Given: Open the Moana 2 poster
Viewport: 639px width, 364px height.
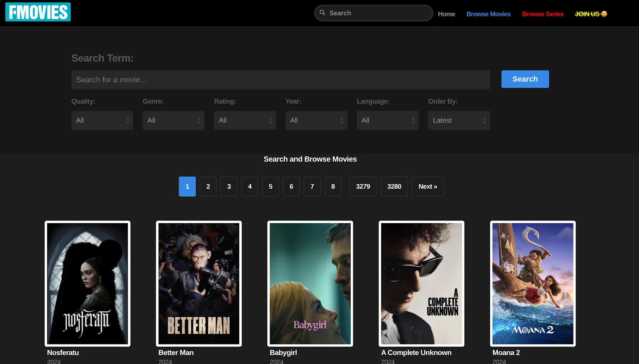Looking at the screenshot, I should click(533, 283).
